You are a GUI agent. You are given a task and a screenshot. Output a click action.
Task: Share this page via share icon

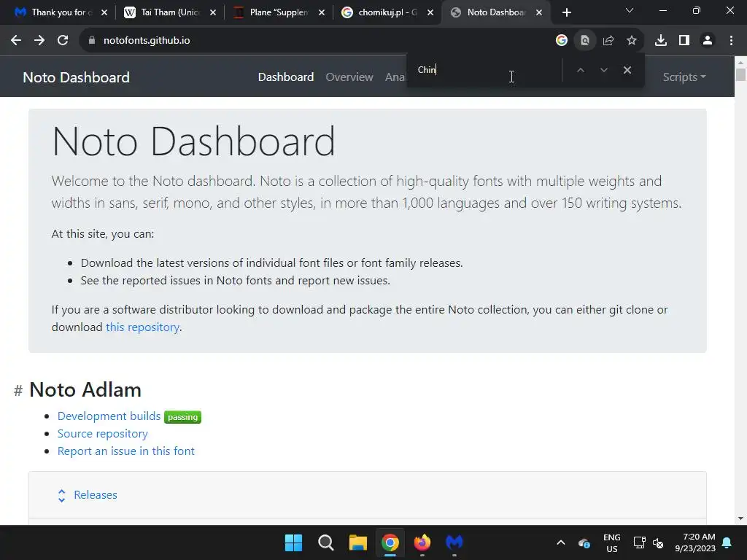tap(608, 41)
